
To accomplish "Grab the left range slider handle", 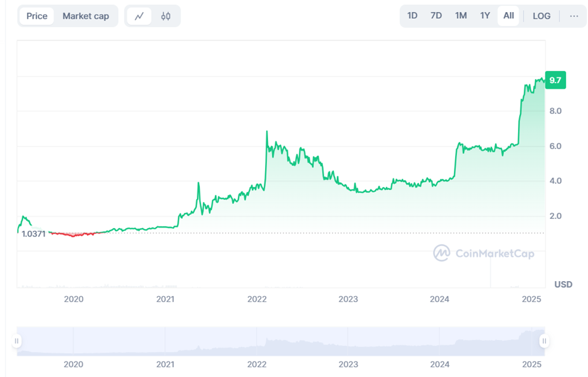I will [17, 341].
